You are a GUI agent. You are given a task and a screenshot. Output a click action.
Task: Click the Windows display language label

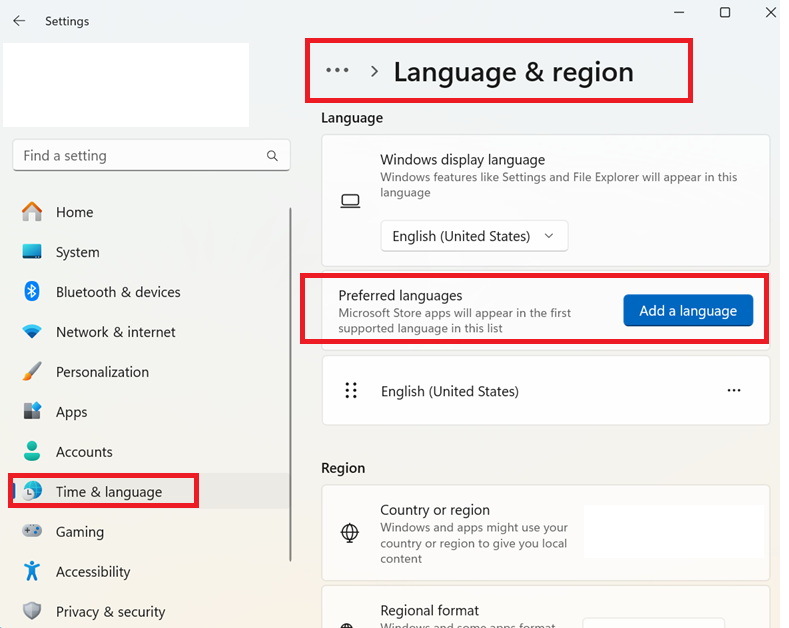click(462, 160)
